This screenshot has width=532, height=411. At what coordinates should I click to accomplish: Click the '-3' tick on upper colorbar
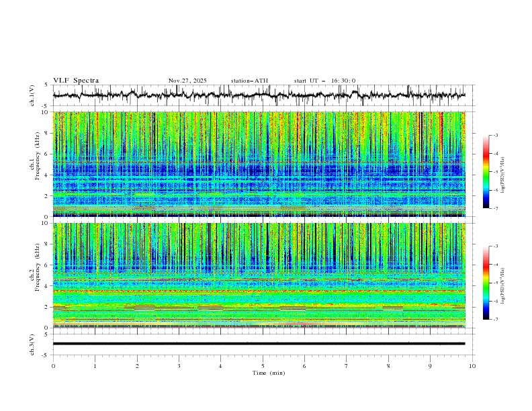(x=495, y=135)
